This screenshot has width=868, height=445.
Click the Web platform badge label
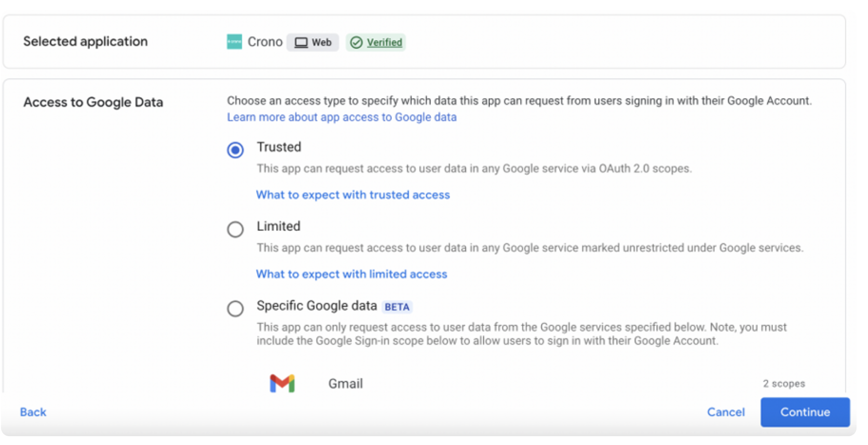click(321, 43)
